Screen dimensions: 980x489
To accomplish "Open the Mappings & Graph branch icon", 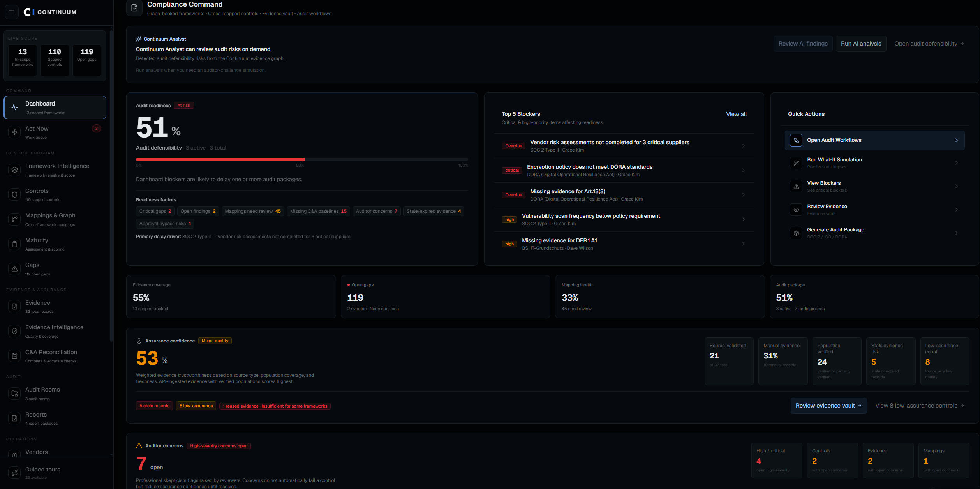I will [14, 219].
